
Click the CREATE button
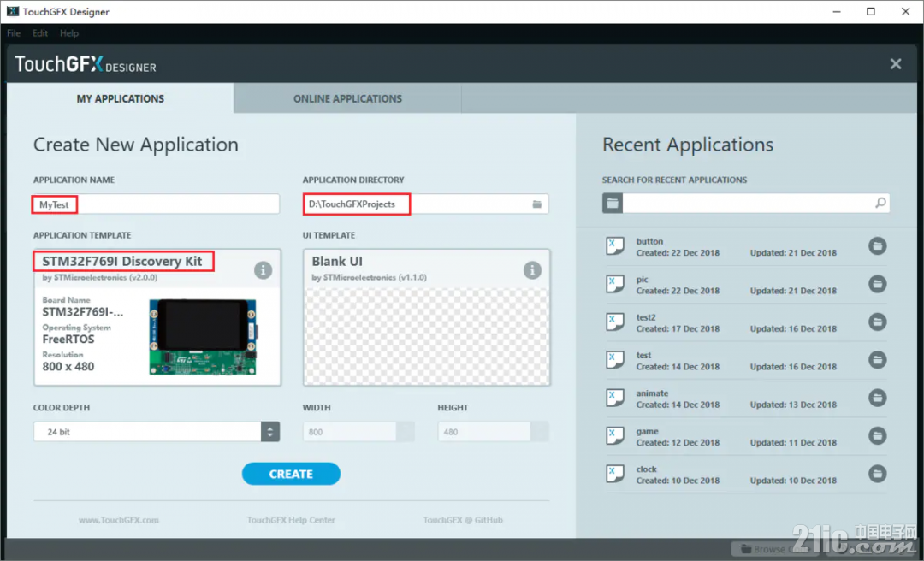[291, 474]
